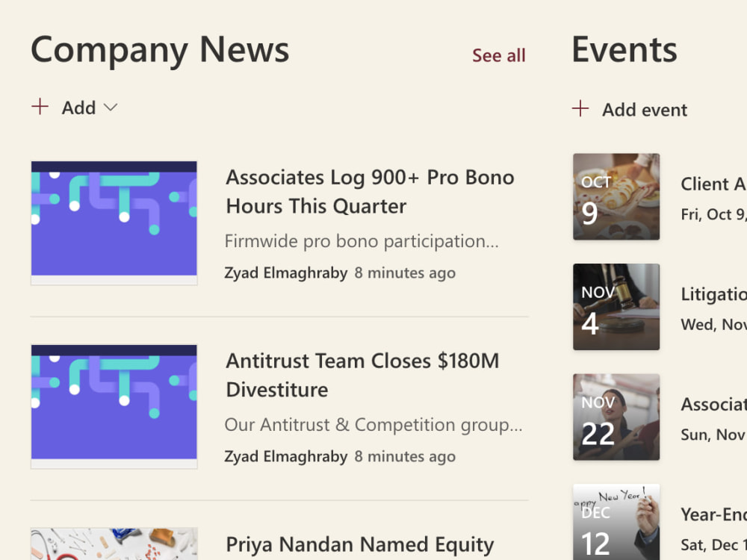Open the Nov 22 event date tile

pos(616,417)
